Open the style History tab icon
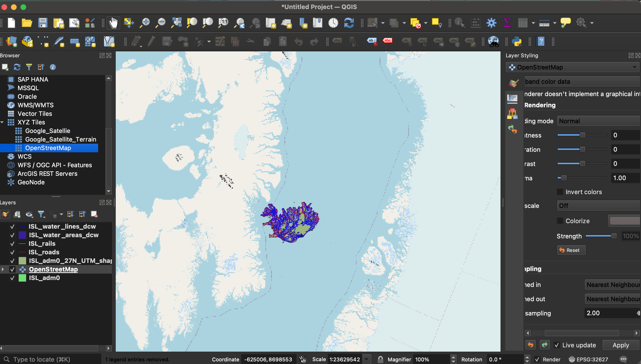The height and width of the screenshot is (364, 641). pos(512,129)
